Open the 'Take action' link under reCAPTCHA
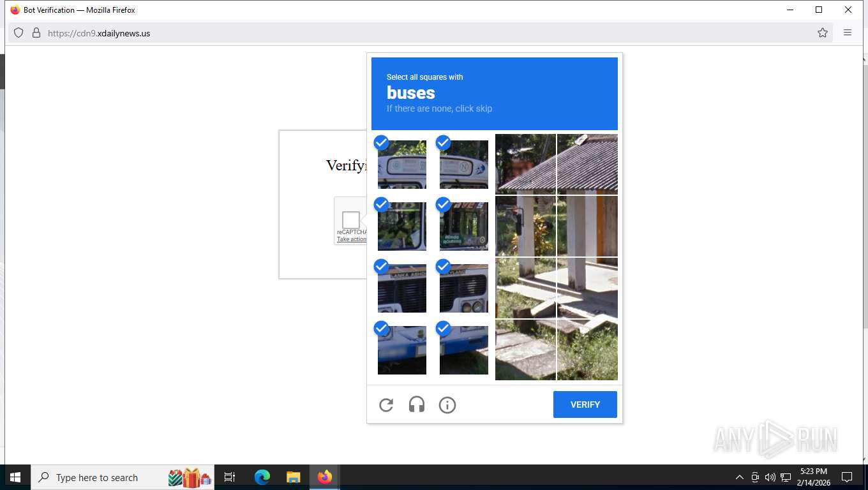Viewport: 868px width, 490px height. [352, 239]
